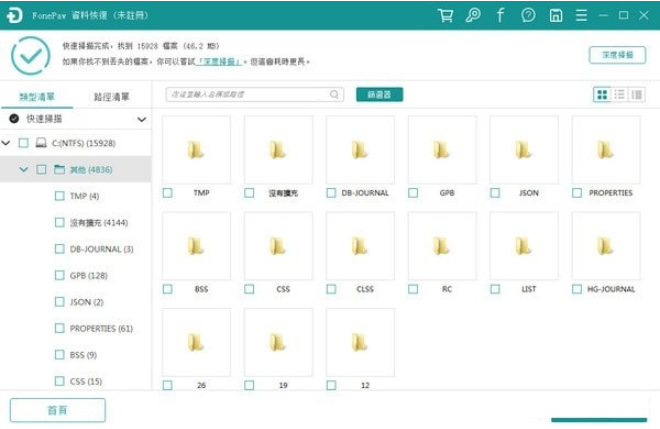
Task: Open the Facebook icon in title bar
Action: point(500,16)
